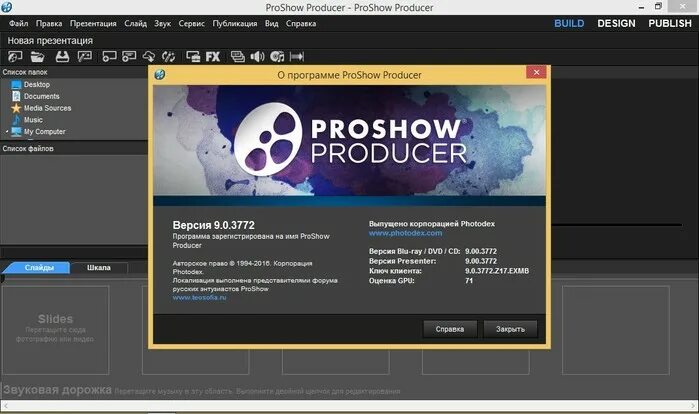Open the Звук menu
Screen dimensions: 699x414
163,24
